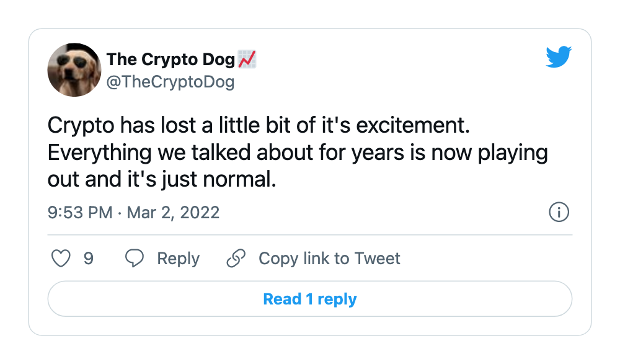Select the like count number 9
The image size is (620, 364).
(x=89, y=258)
